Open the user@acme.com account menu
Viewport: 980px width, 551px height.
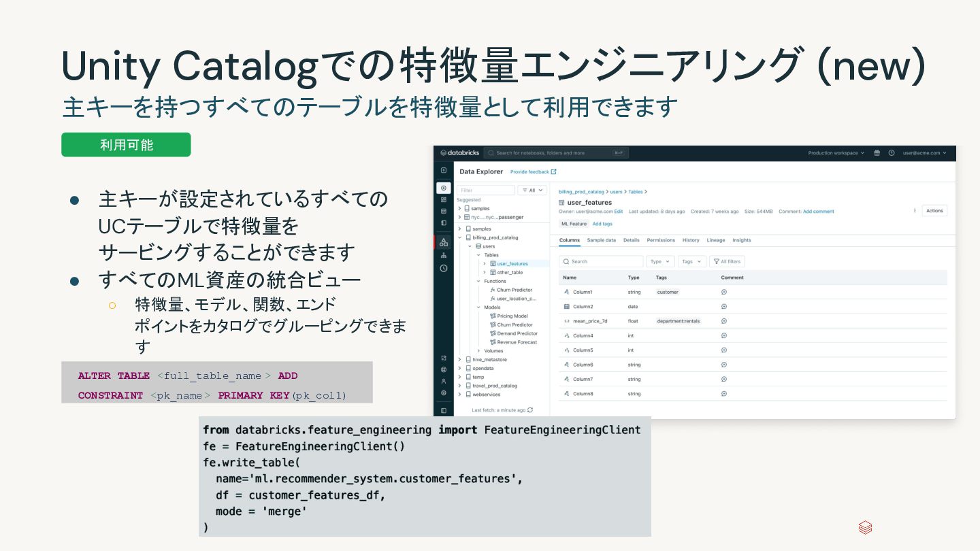tap(924, 153)
